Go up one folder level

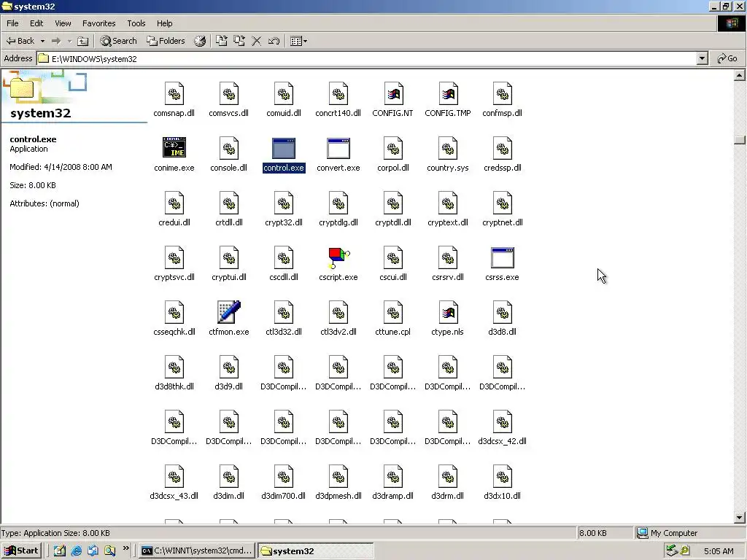tap(83, 41)
